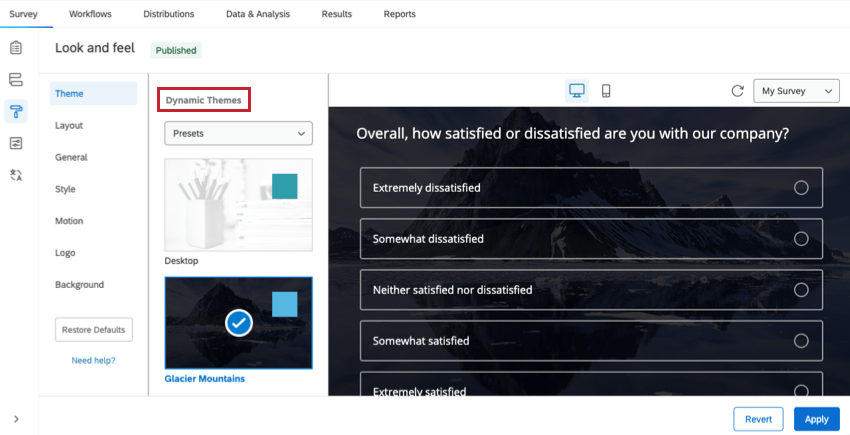Open the My Survey dropdown

[796, 91]
